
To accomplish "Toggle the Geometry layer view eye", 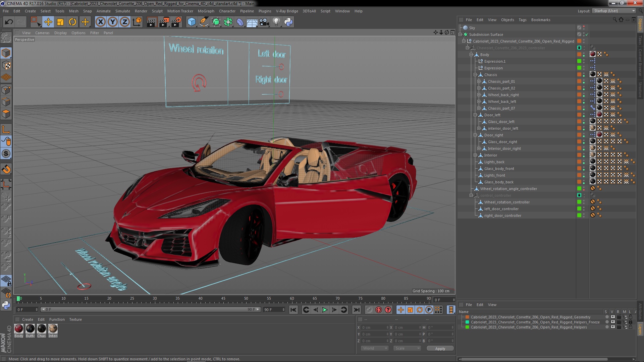I will (613, 317).
